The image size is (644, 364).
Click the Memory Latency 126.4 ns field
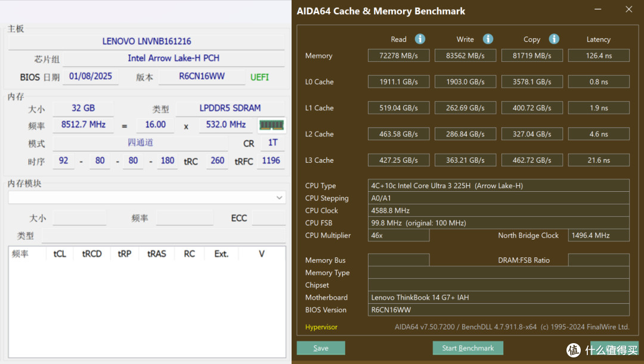(x=599, y=55)
